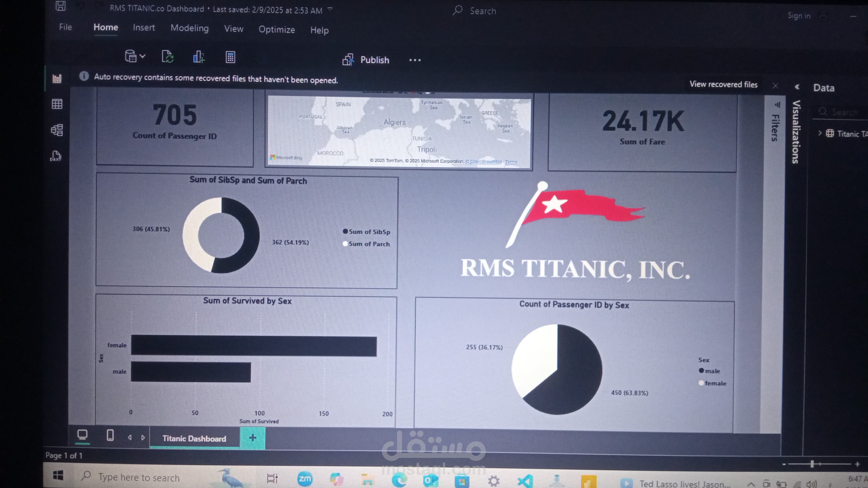The height and width of the screenshot is (488, 868).
Task: Open DAX query view in sidebar
Action: (56, 156)
